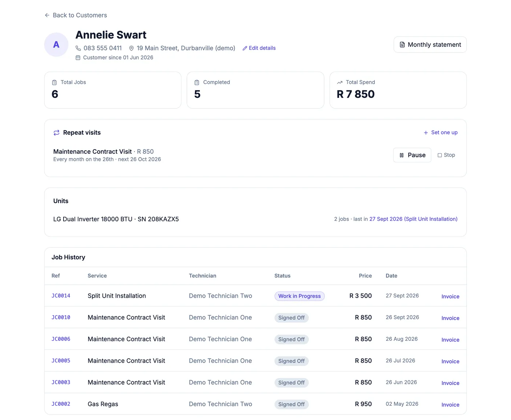
Task: Stop the Maintenance Contract Visit repeat
Action: (x=446, y=155)
